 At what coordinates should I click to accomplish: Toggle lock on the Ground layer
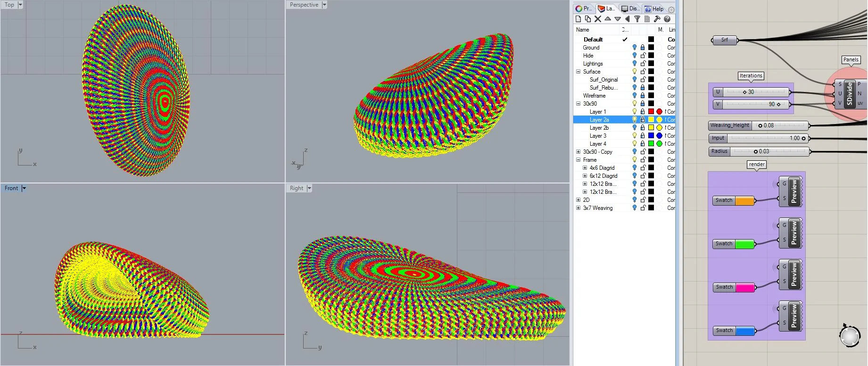[643, 48]
